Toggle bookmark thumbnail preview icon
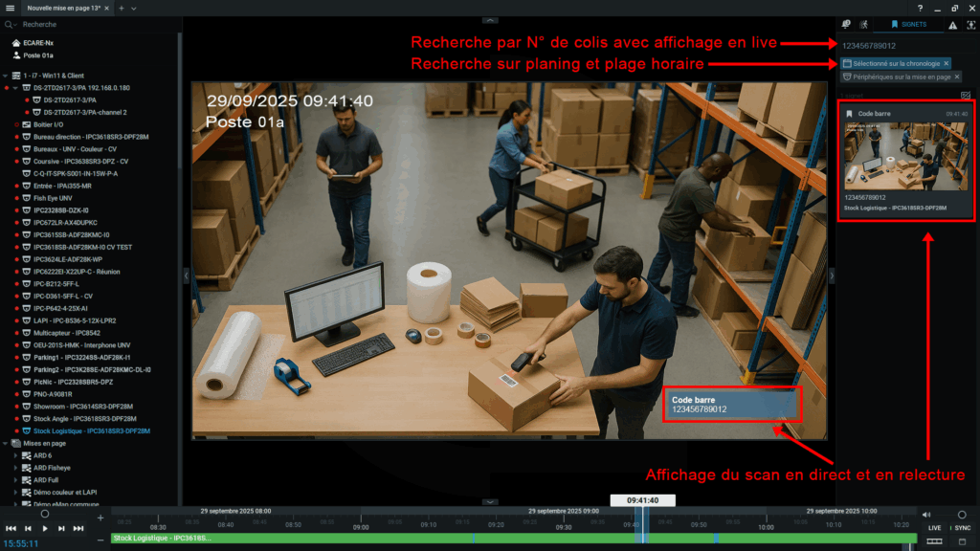Viewport: 980px width, 551px height. tap(966, 96)
